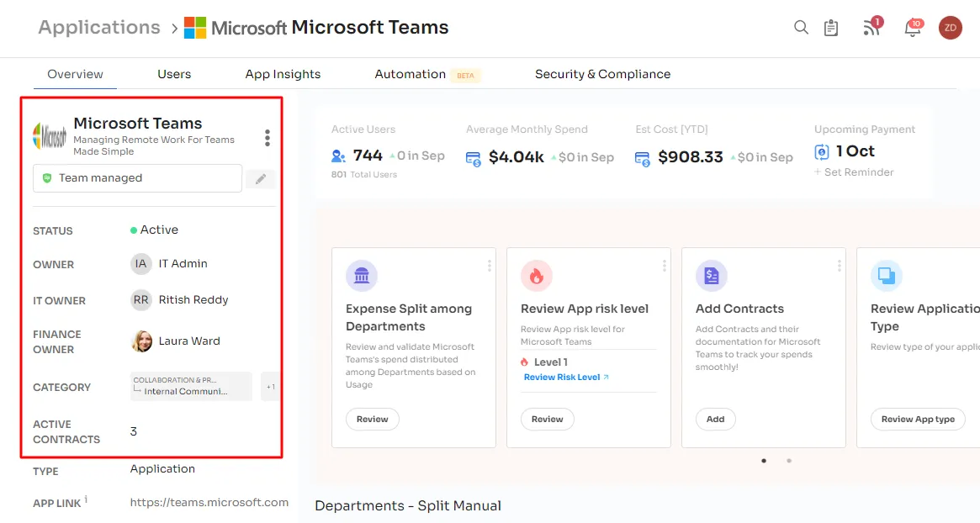
Task: Click the RR avatar for Ritish Reddy
Action: [140, 300]
